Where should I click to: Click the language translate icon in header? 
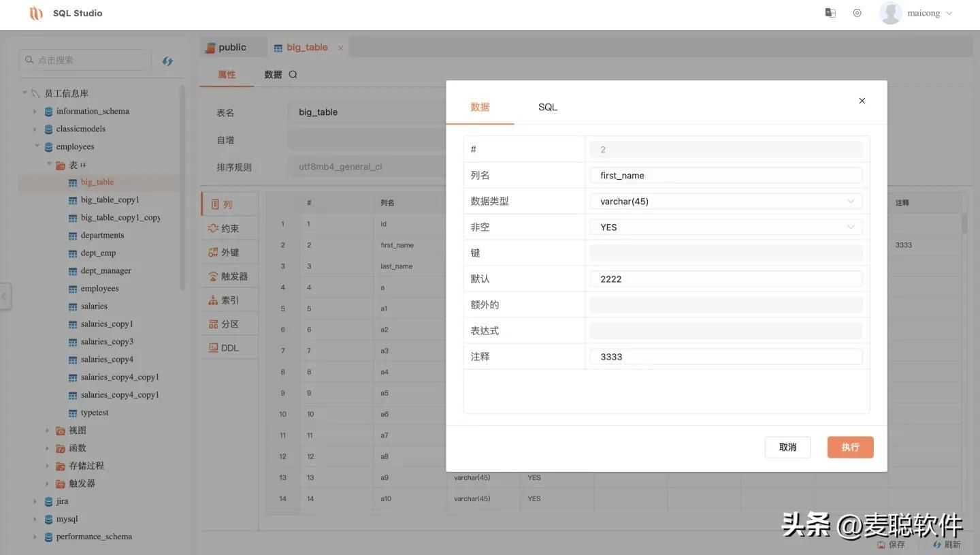[830, 13]
